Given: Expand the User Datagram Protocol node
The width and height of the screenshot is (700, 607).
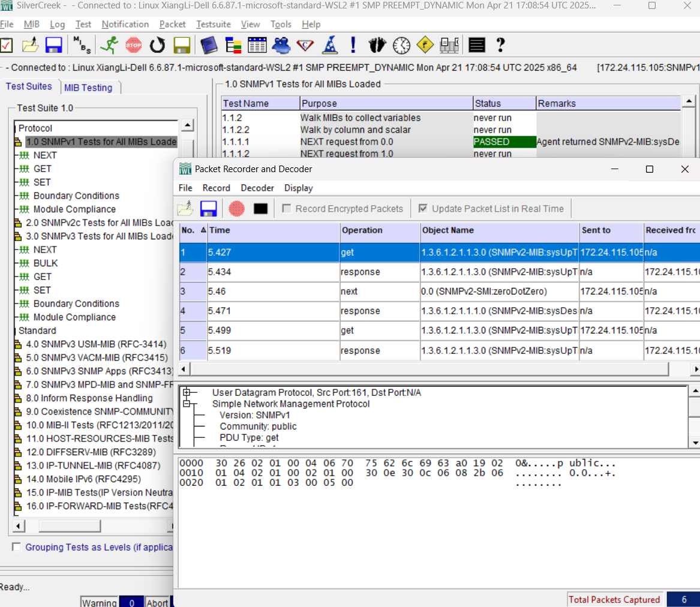Looking at the screenshot, I should coord(187,393).
